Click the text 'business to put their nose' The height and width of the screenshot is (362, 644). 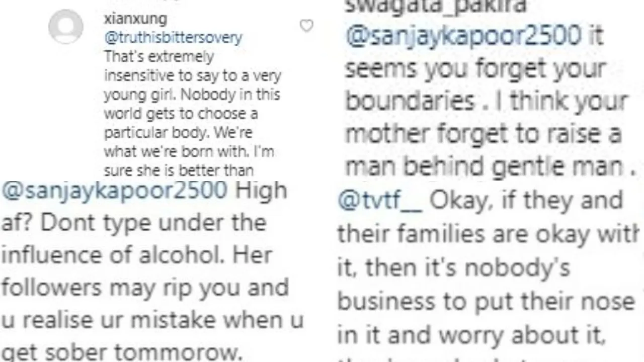click(486, 302)
